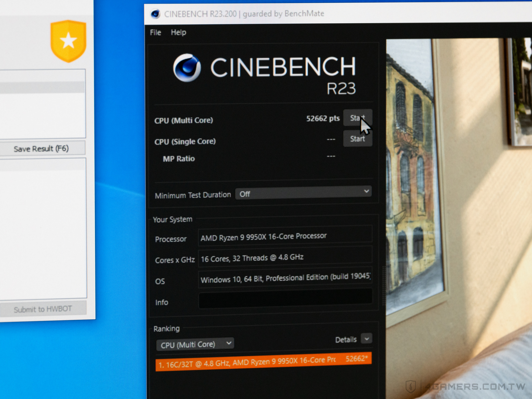
Task: Start the CPU Multi Core test
Action: pyautogui.click(x=357, y=118)
